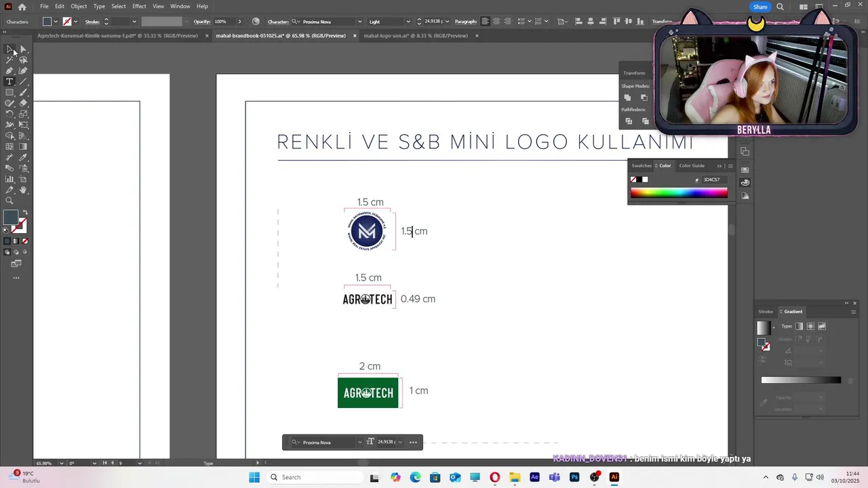Open floating bar font dropdown

[359, 442]
